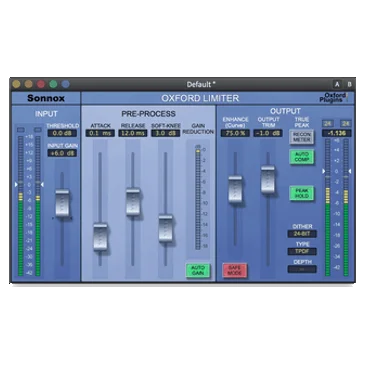Toggle Auto Comp
This screenshot has height=365, width=365.
[x=302, y=157]
